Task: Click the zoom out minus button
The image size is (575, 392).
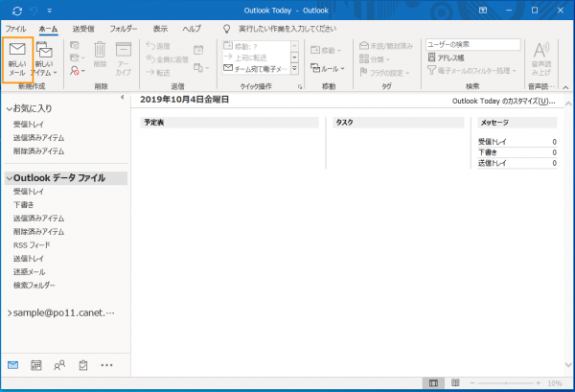Action: [472, 383]
